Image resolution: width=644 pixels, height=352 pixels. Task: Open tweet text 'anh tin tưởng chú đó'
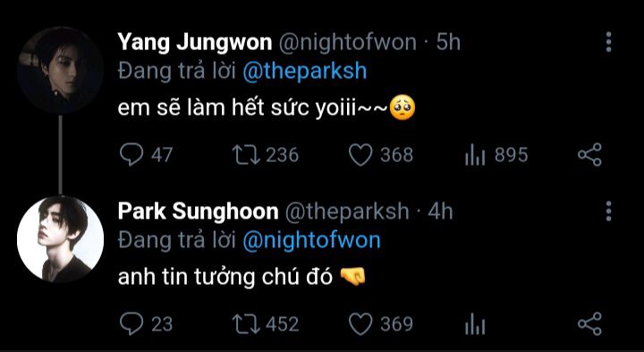[225, 278]
